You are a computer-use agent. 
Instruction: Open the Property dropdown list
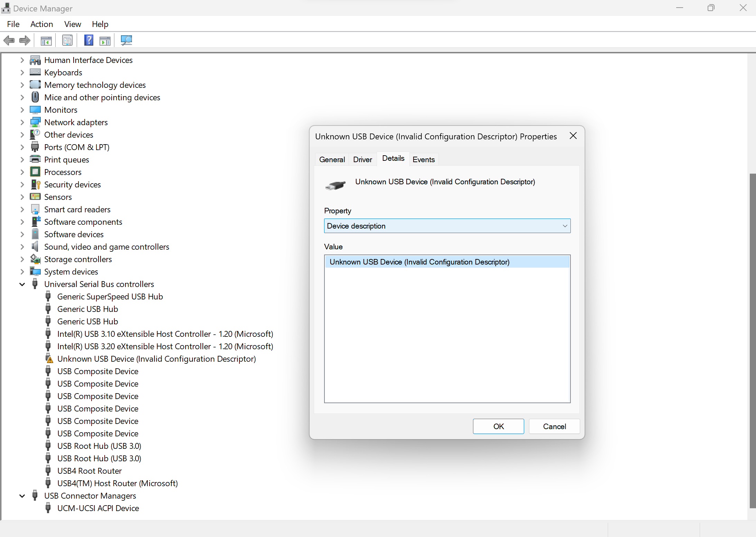(x=565, y=226)
